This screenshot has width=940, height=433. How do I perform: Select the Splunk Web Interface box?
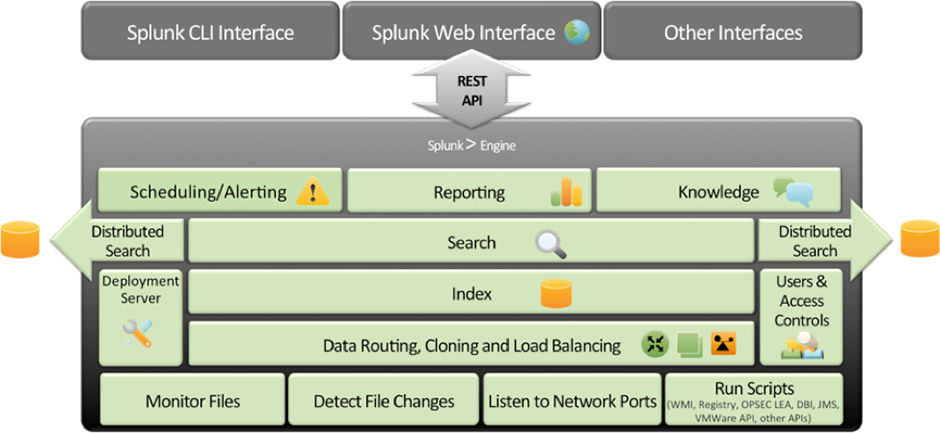470,31
